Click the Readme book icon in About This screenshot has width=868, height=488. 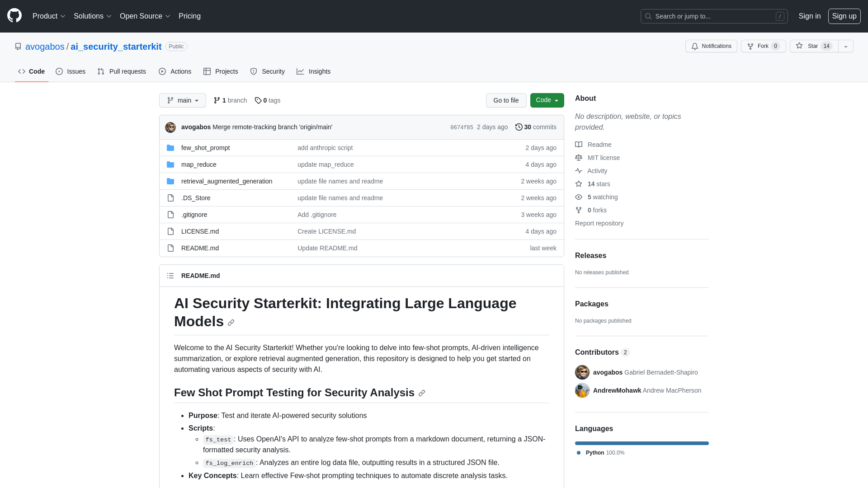click(x=579, y=145)
